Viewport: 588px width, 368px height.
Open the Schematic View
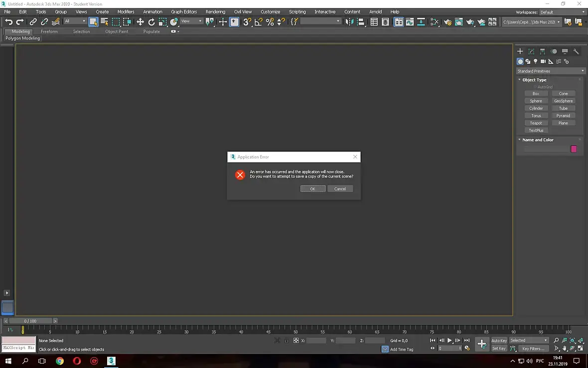click(x=421, y=22)
